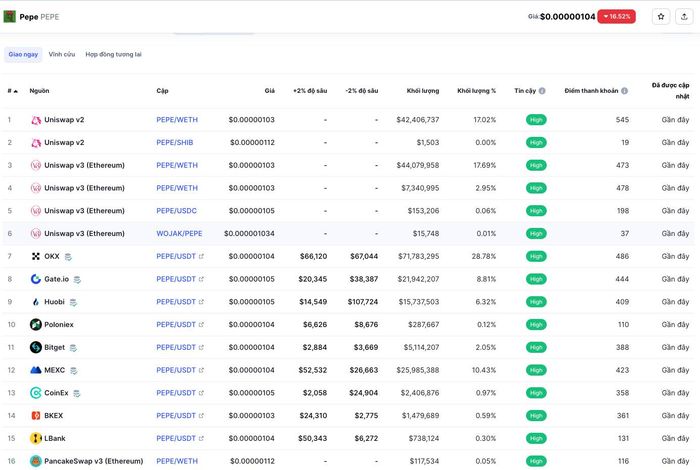Viewport: 700px width, 470px height.
Task: Click the Pepe coin logo icon
Action: 9,17
